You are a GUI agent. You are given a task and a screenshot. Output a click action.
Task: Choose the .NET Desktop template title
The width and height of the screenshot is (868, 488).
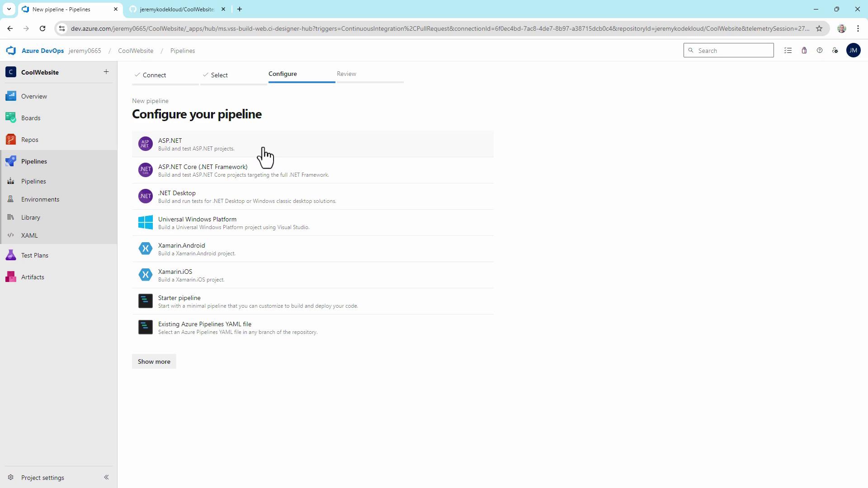177,193
